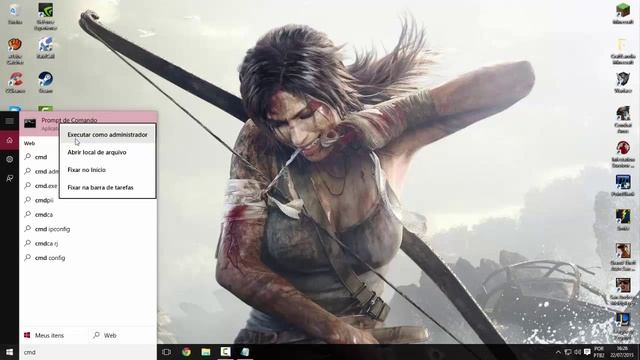Select Fixar na barra de tarefas

100,187
